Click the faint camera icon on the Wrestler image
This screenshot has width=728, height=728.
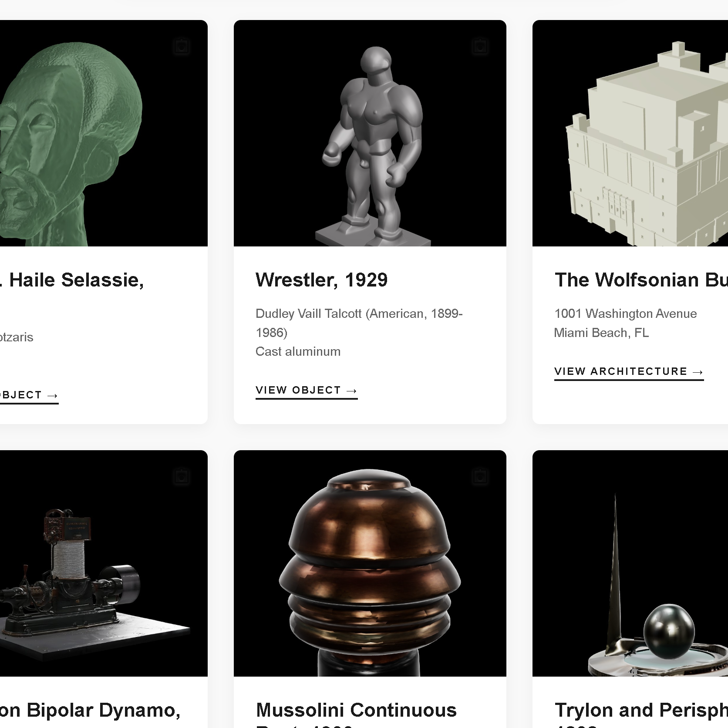(x=480, y=46)
